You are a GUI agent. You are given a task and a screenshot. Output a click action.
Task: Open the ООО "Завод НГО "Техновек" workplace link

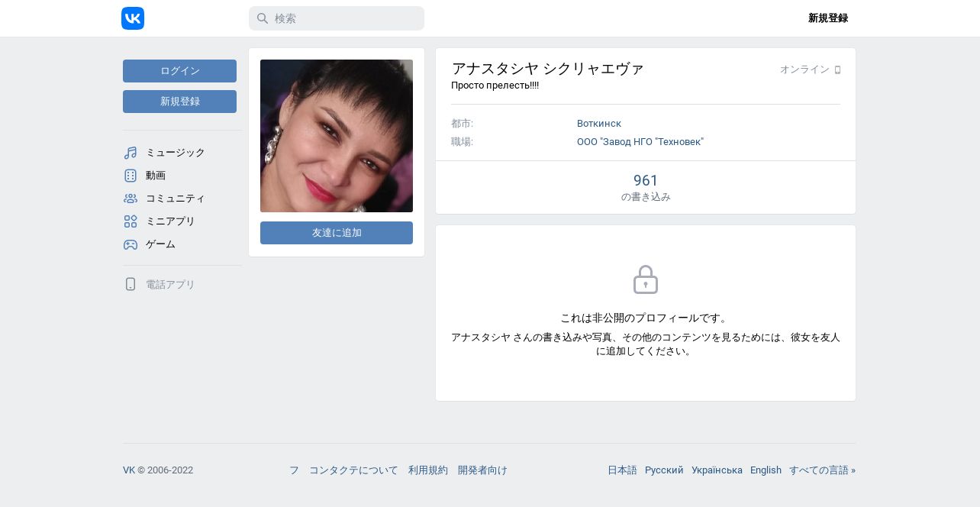tap(640, 142)
